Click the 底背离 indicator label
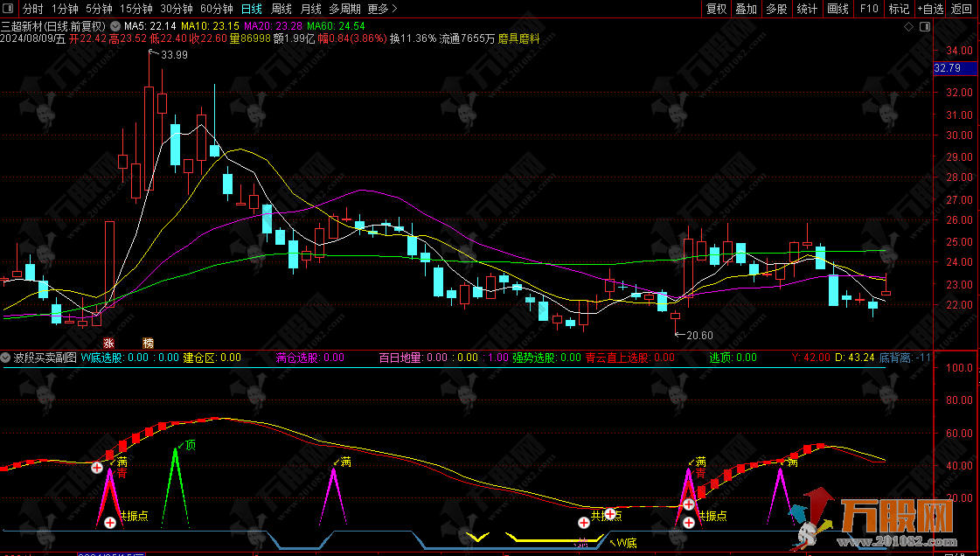The image size is (980, 556). (x=905, y=358)
